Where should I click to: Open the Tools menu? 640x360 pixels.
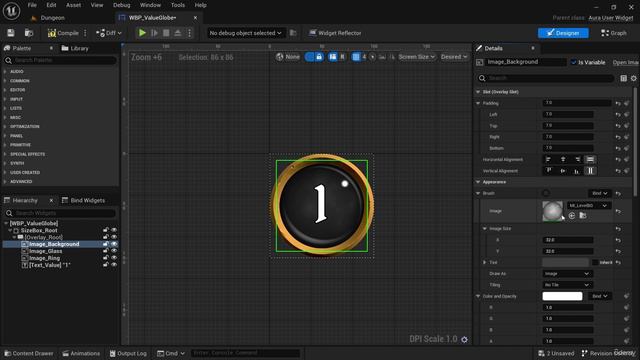178,5
